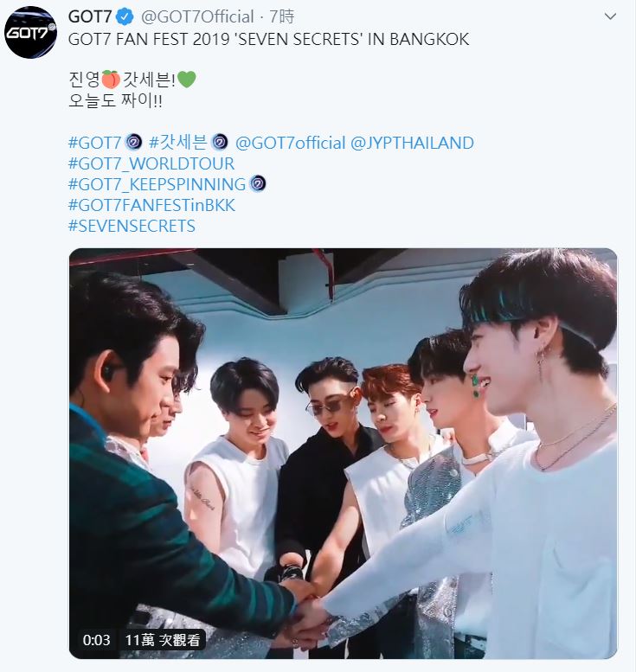This screenshot has width=636, height=672.
Task: Click the blue verified badge
Action: [125, 16]
